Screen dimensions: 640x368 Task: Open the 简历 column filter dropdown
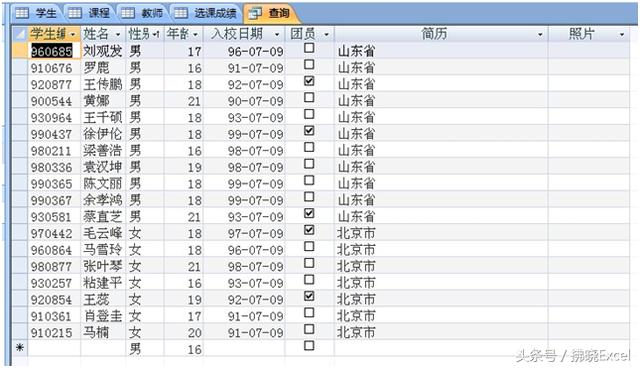coord(540,35)
